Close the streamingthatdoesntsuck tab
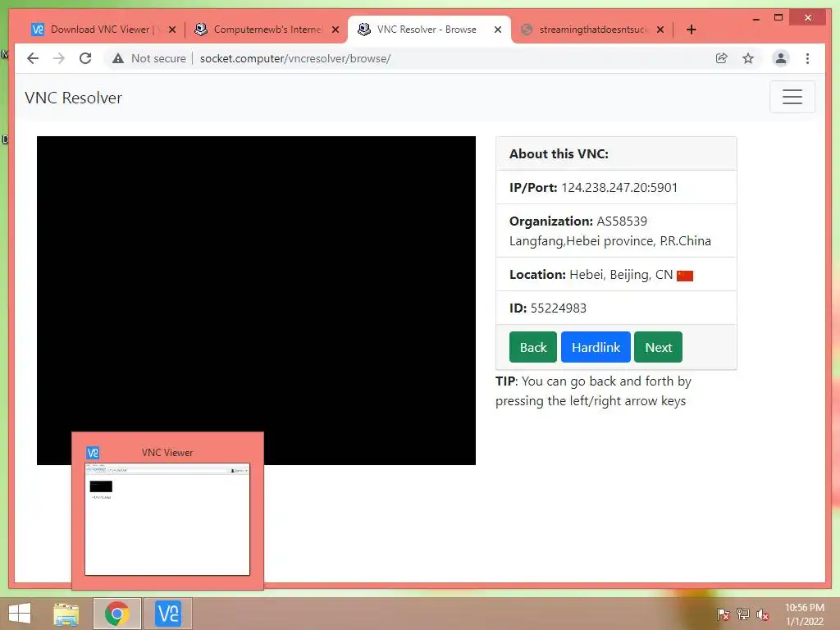 [x=660, y=30]
